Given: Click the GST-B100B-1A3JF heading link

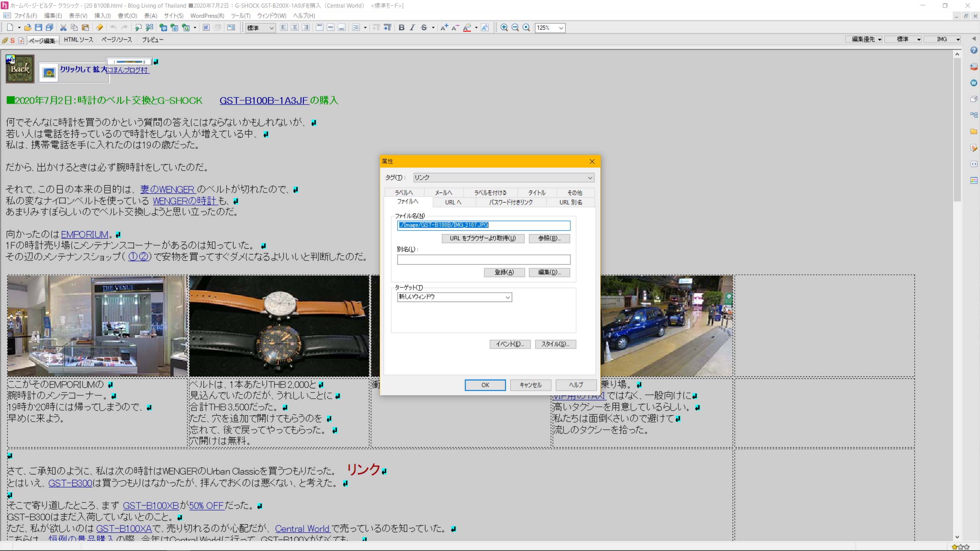Looking at the screenshot, I should tap(264, 101).
